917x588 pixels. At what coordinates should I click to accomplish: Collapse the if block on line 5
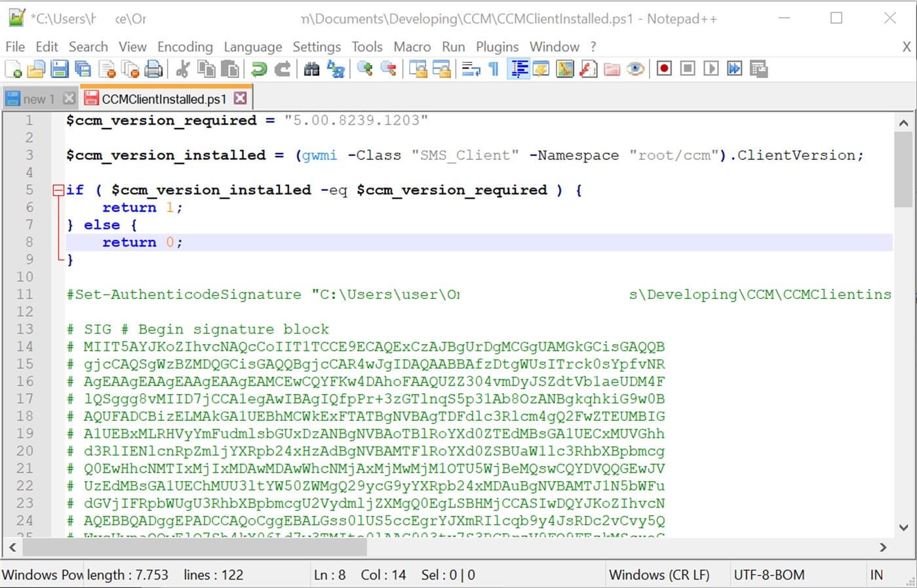pyautogui.click(x=58, y=190)
